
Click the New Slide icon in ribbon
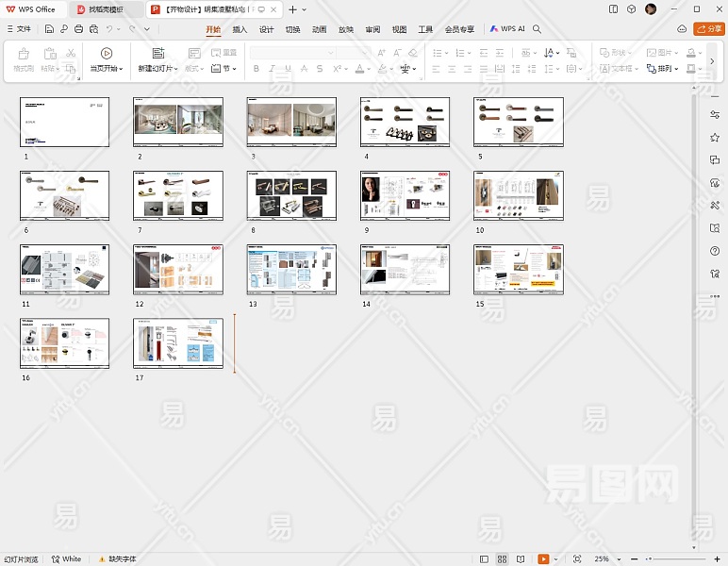(157, 54)
